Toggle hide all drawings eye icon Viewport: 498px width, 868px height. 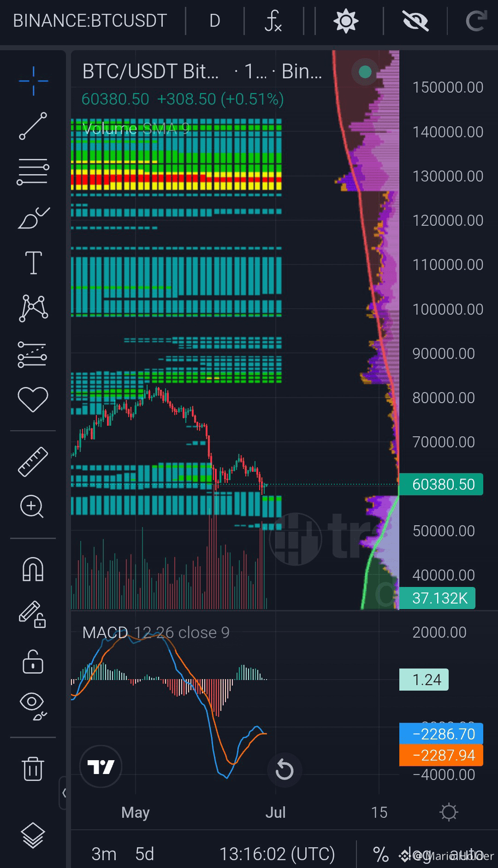(x=33, y=706)
